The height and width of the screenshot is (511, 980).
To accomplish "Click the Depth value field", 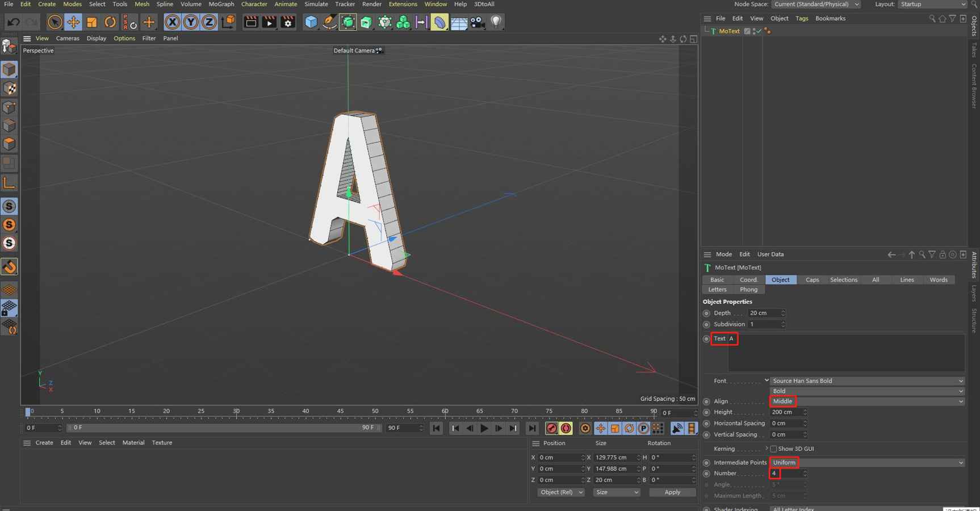I will click(766, 313).
